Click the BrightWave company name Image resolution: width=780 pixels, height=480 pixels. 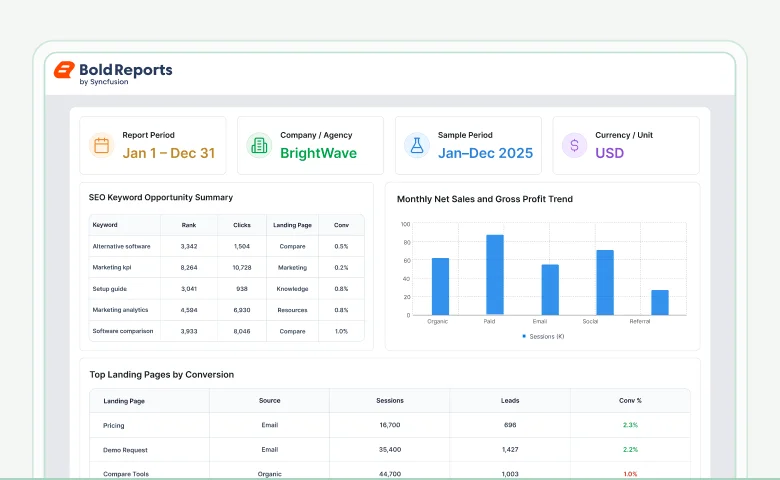[x=318, y=153]
